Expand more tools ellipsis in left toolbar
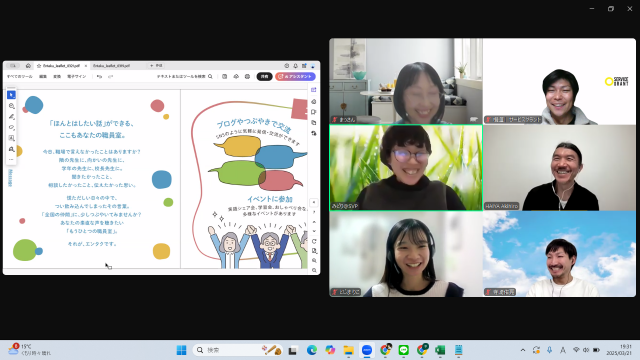Screen dimensions: 640x360 [x=11, y=160]
